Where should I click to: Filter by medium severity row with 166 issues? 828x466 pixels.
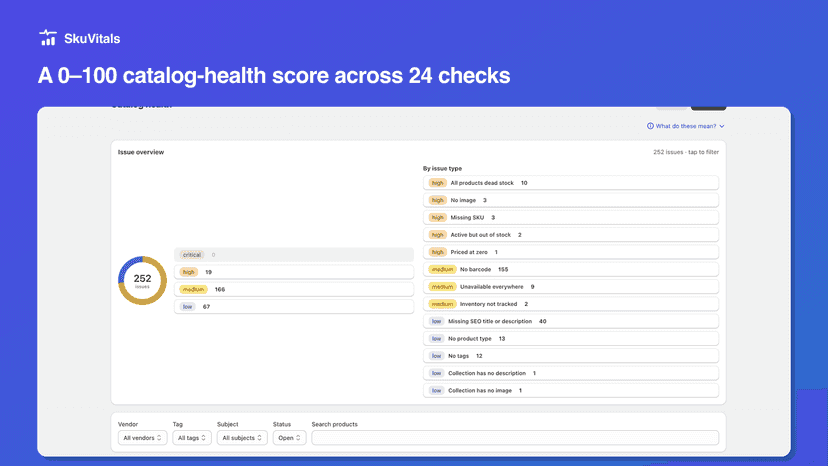[x=294, y=290]
